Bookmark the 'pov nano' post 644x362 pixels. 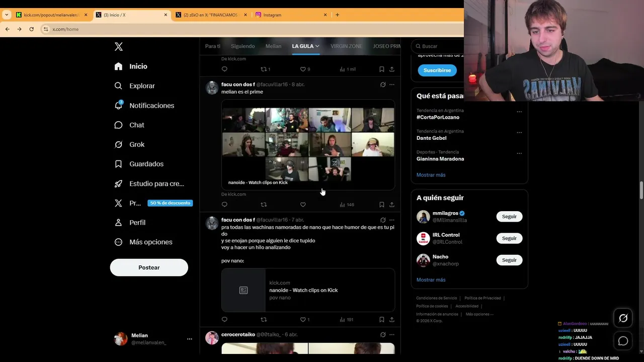click(x=381, y=320)
